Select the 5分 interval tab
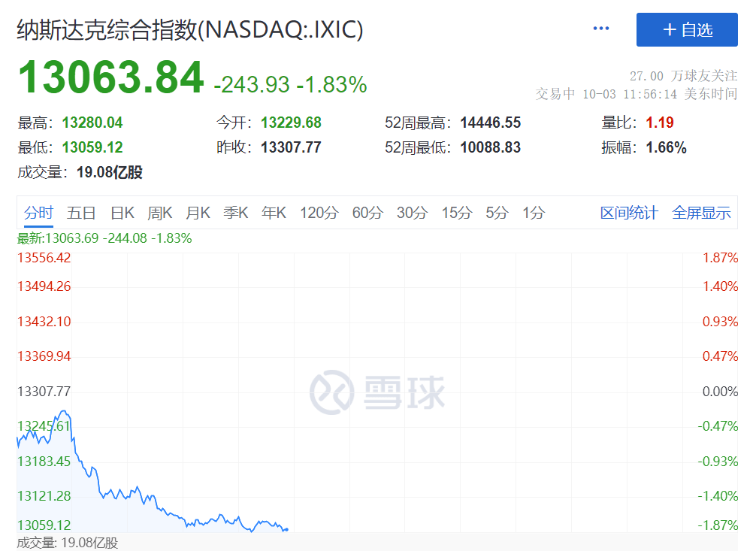The height and width of the screenshot is (551, 756). [x=497, y=213]
